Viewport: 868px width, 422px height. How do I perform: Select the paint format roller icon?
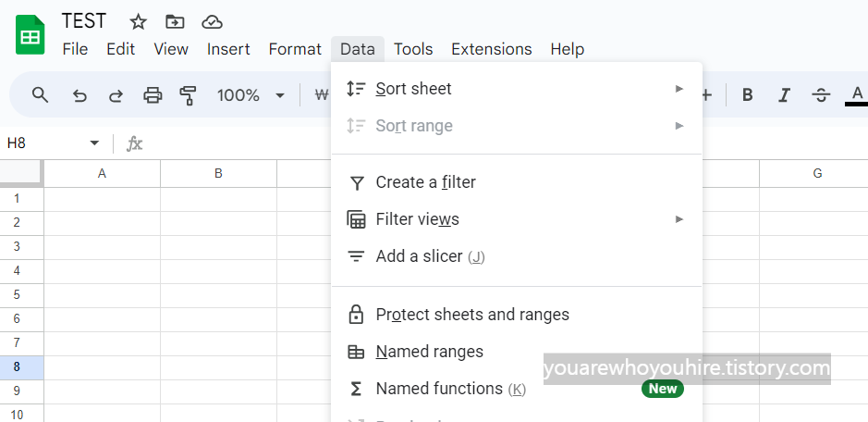189,94
